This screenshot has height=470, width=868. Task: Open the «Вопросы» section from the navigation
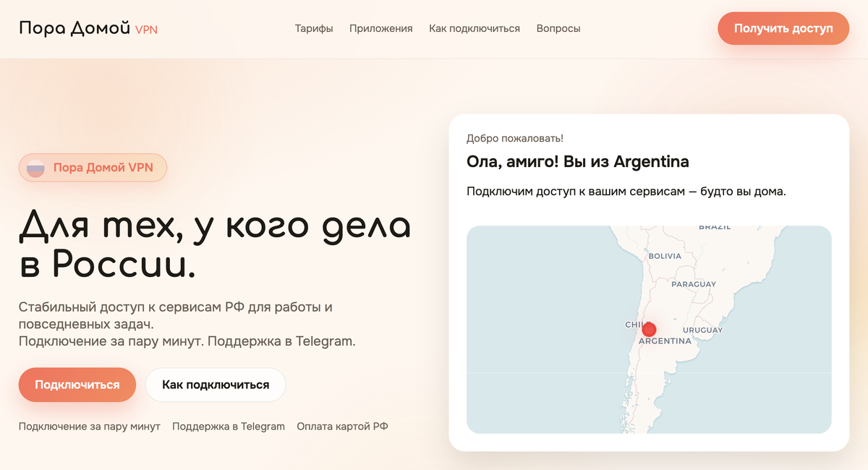558,28
